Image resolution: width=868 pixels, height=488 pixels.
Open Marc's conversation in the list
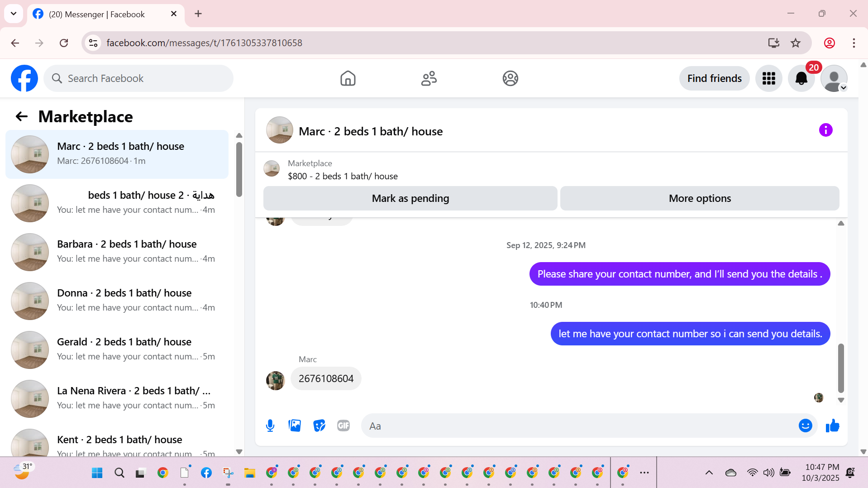coord(117,154)
